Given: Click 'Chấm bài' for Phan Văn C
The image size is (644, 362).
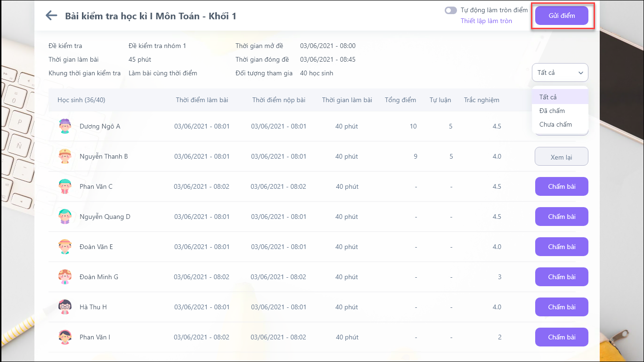Looking at the screenshot, I should pos(562,186).
